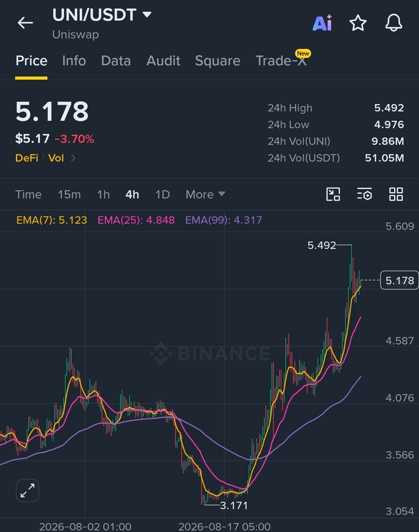419x532 pixels.
Task: Tap the 24h Vol(UNI) value 9.86M
Action: point(388,141)
